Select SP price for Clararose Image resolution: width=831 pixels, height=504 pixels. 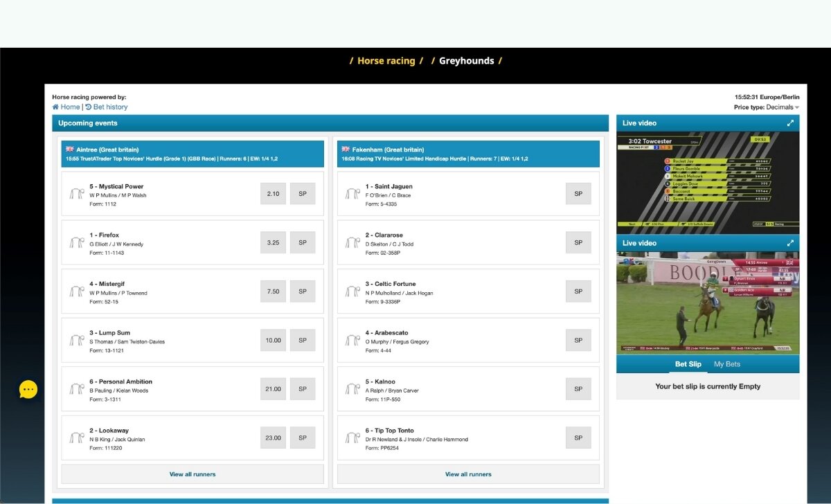coord(578,242)
